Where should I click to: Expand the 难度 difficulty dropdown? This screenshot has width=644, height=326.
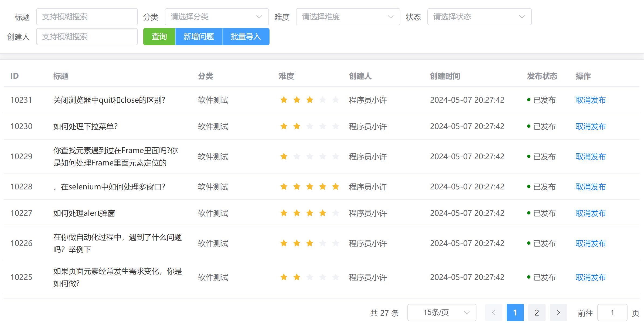pos(348,17)
